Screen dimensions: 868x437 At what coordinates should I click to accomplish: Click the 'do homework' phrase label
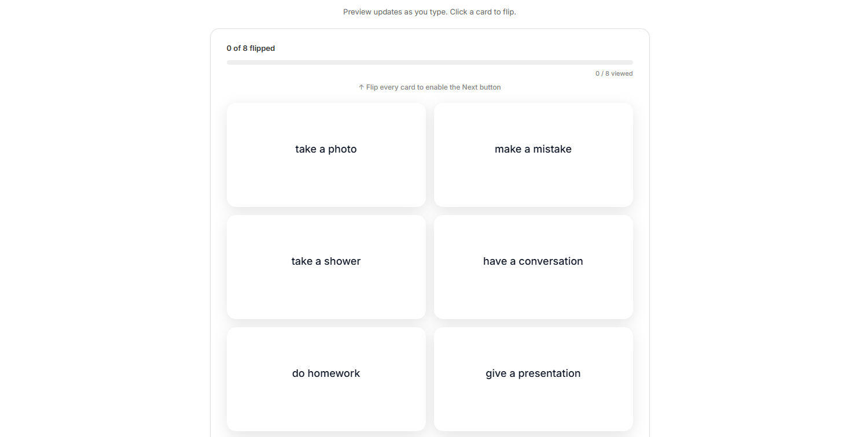click(x=326, y=373)
